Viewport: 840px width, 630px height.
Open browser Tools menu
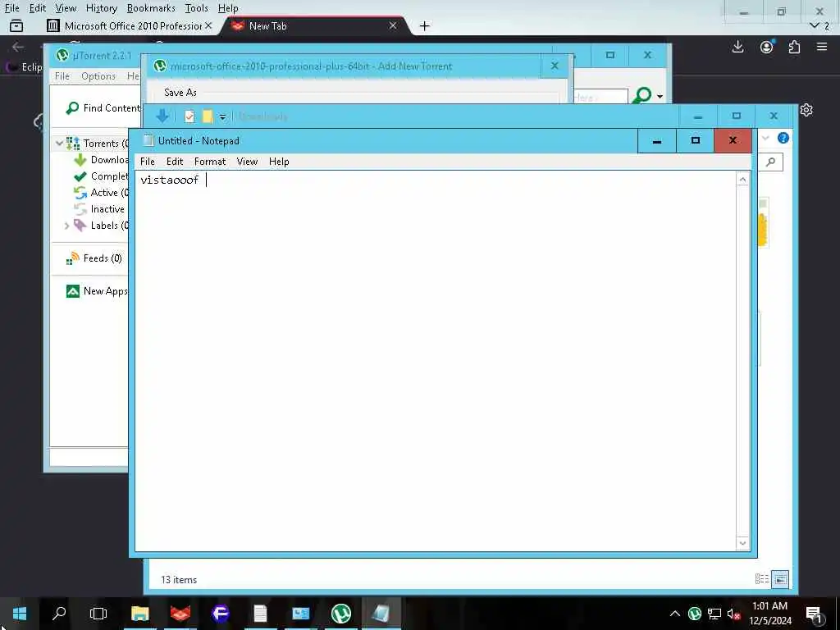[x=196, y=8]
